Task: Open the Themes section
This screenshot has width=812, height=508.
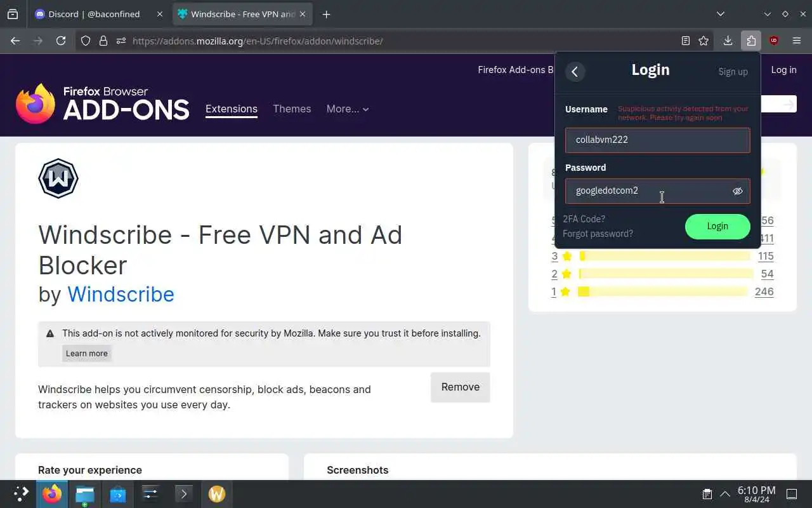Action: coord(292,109)
